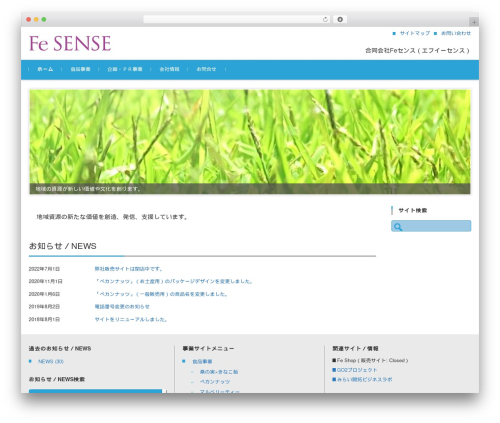Viewport: 500px width, 423px height.
Task: Close the browser window with red button
Action: click(x=29, y=19)
